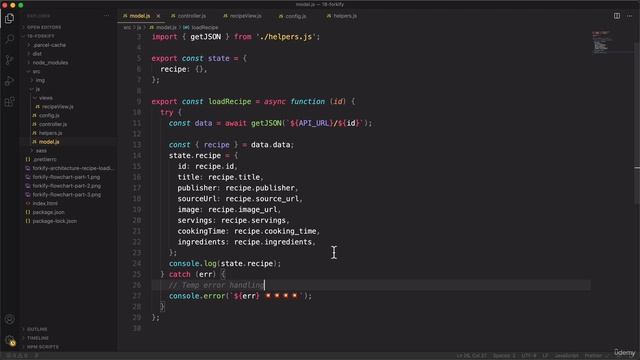Collapse the 18-FORKIFY project root
The image size is (640, 360).
point(40,36)
